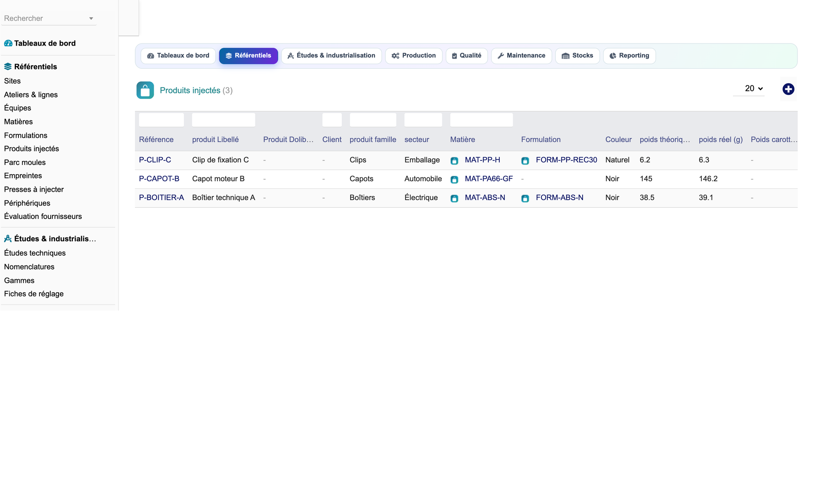Screen dimensions: 815x504
Task: Open Gammes in the sidebar
Action: [19, 280]
